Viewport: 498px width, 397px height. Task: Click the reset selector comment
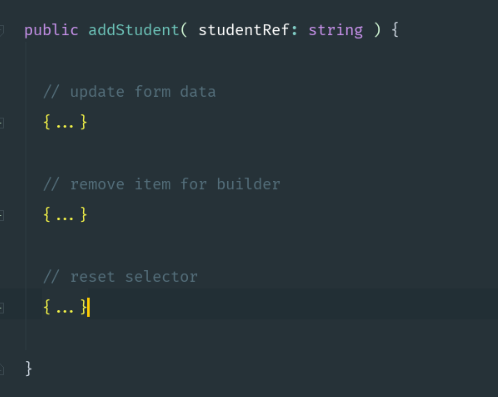point(120,277)
